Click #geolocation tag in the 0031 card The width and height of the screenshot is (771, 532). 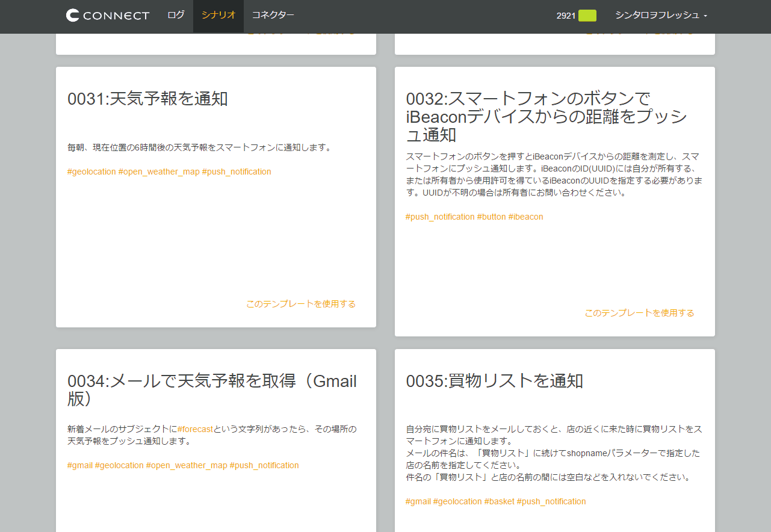coord(91,172)
